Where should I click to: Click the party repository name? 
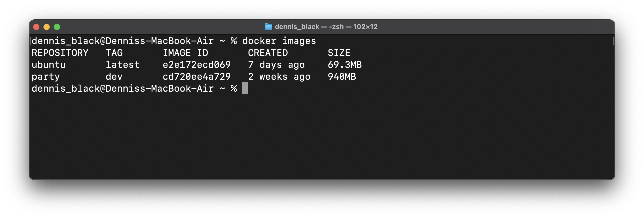coord(46,77)
